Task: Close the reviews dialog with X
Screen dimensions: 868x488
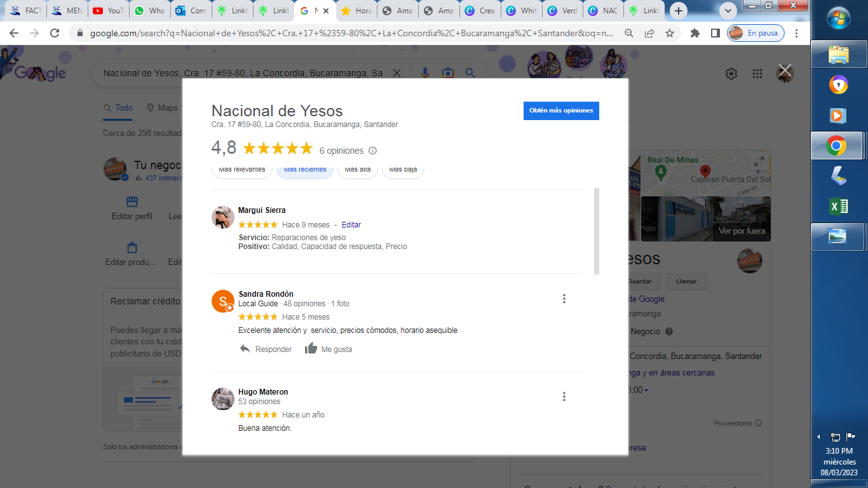Action: coord(785,71)
